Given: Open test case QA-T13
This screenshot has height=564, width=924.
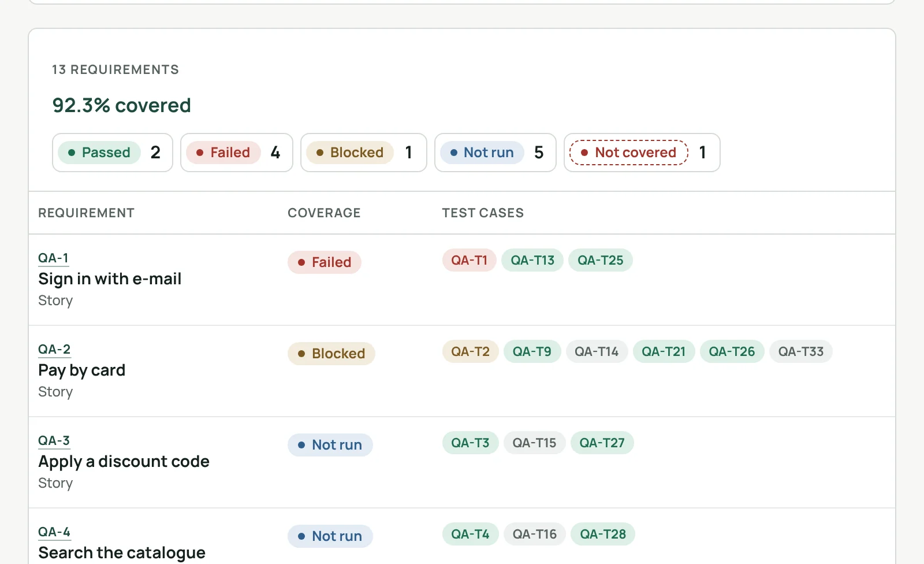Looking at the screenshot, I should coord(532,260).
